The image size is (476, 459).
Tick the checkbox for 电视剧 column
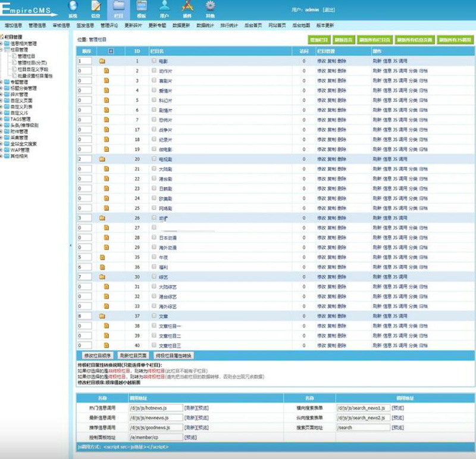[x=154, y=159]
